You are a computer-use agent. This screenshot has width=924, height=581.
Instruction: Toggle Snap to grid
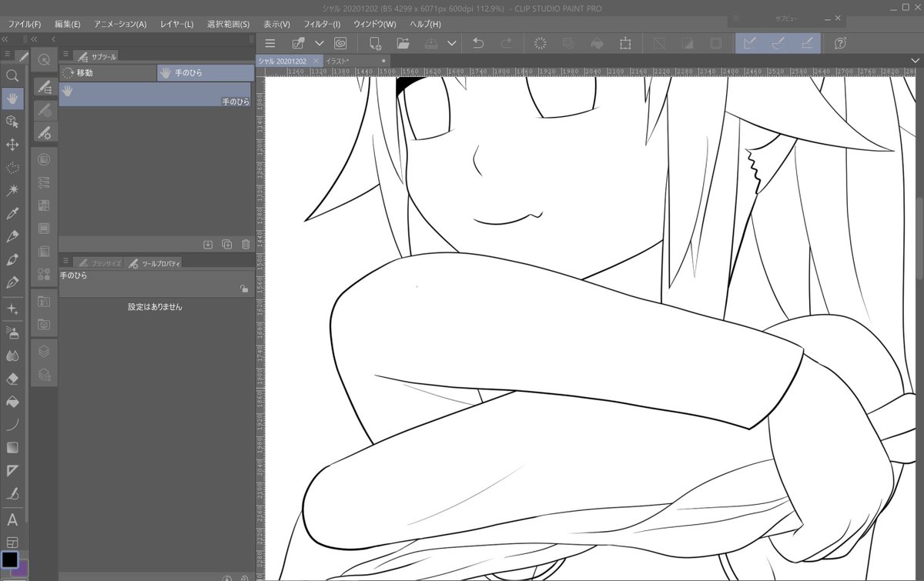(x=806, y=43)
